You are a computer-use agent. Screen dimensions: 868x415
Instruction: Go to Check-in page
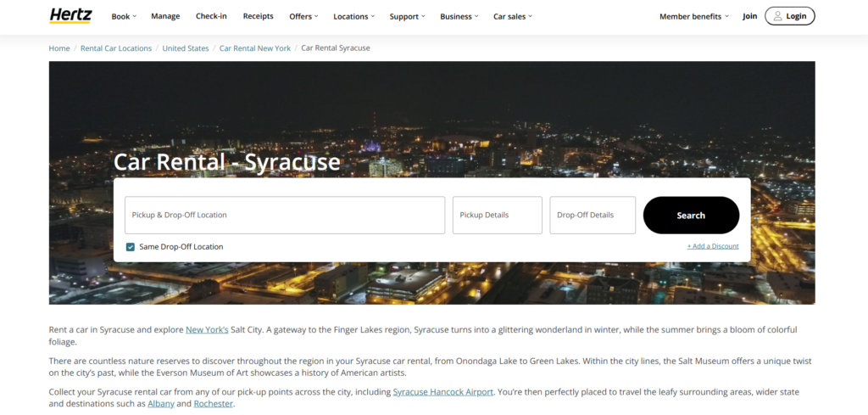coord(211,16)
